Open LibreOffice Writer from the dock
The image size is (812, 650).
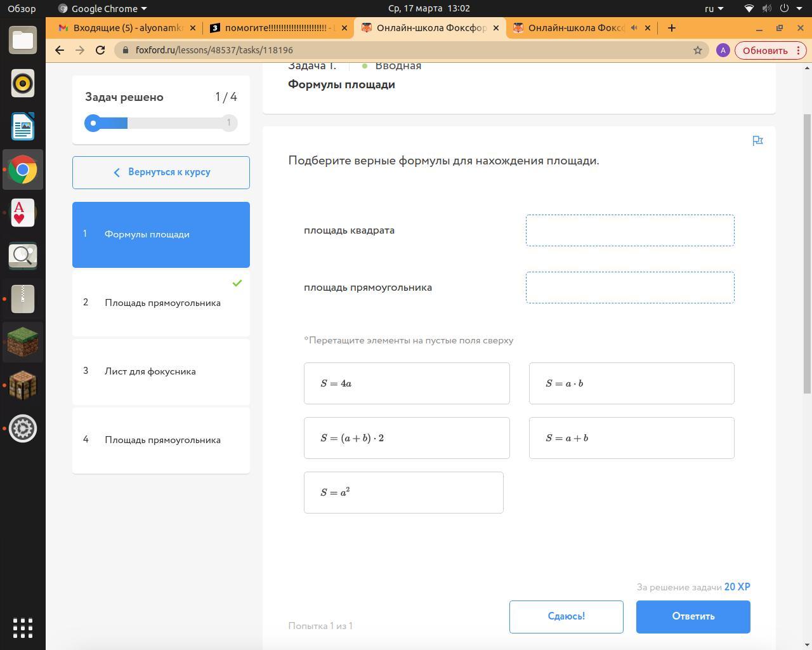point(23,126)
